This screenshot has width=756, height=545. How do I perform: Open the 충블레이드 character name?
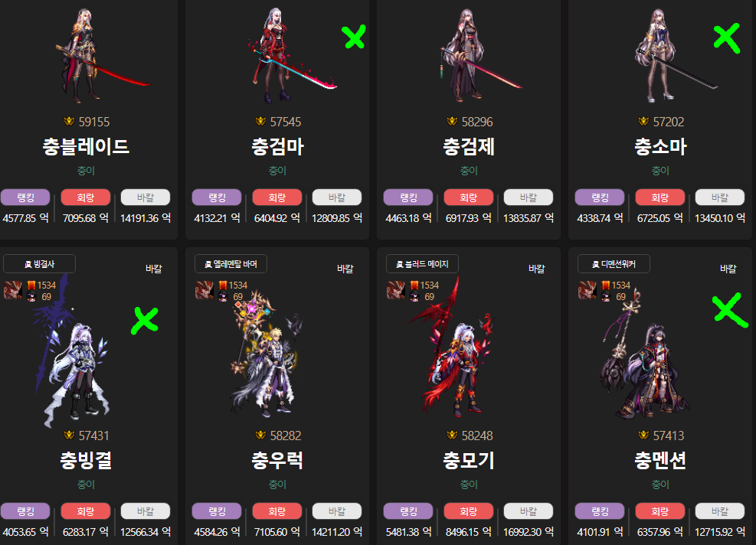[x=87, y=146]
